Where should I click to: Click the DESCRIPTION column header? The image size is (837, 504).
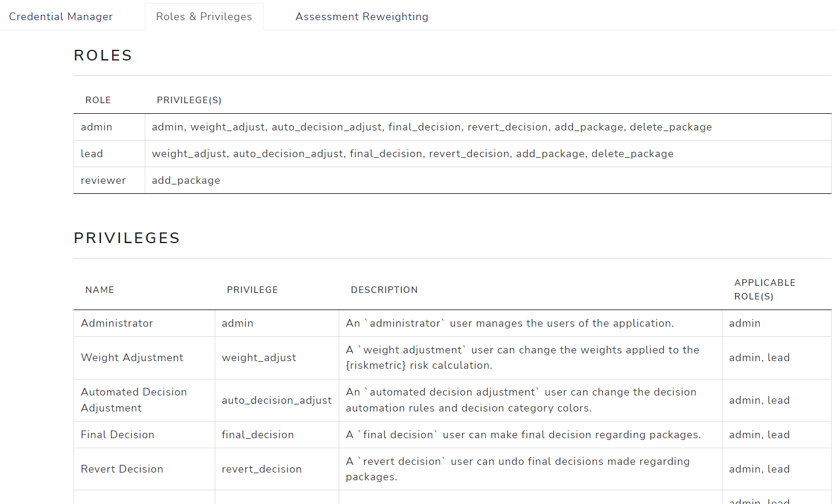(x=384, y=289)
